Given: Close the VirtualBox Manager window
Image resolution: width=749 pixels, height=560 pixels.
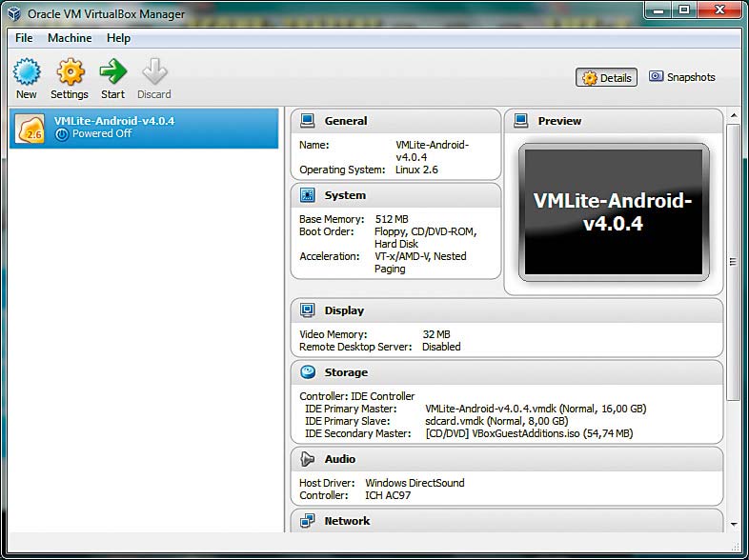Looking at the screenshot, I should tap(719, 10).
